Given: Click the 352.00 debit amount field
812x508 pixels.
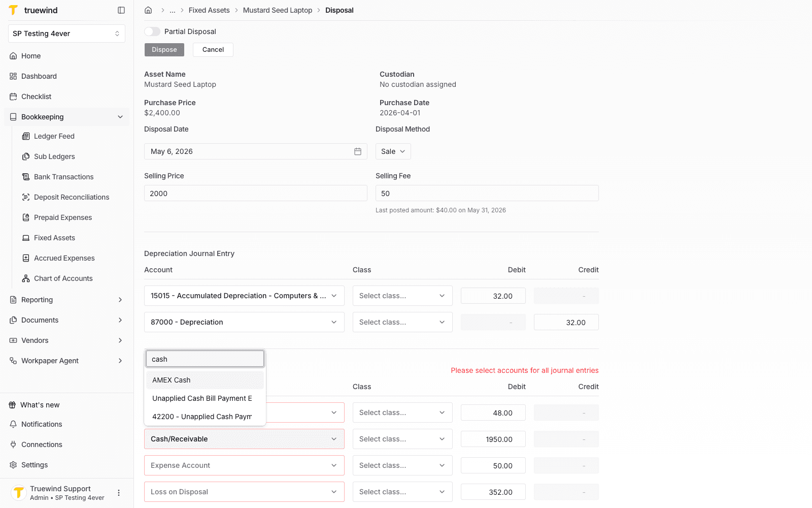Looking at the screenshot, I should coord(493,492).
